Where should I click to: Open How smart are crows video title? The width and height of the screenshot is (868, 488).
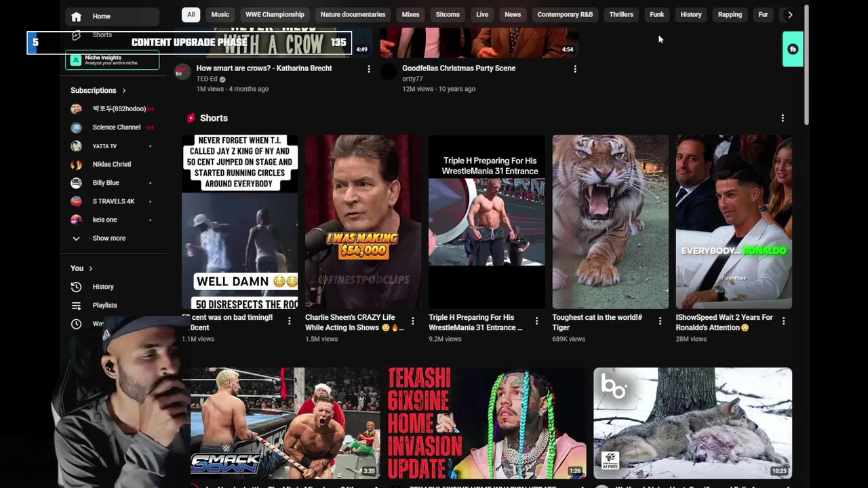(264, 68)
